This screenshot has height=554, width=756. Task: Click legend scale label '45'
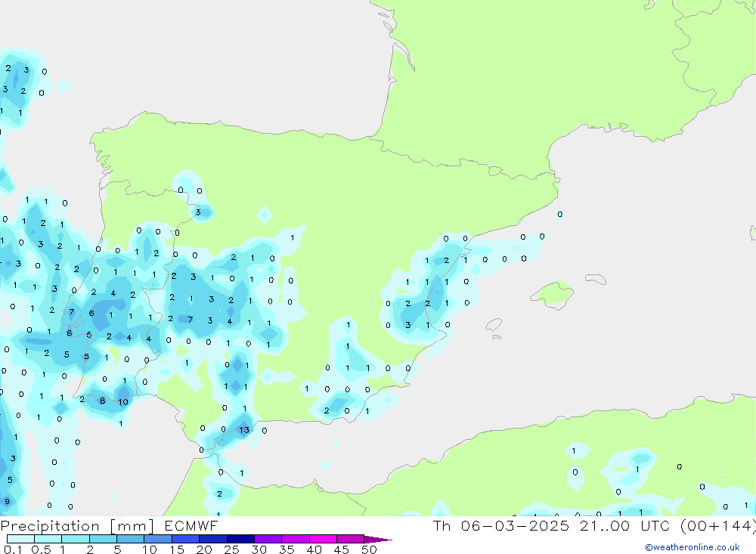pyautogui.click(x=342, y=549)
